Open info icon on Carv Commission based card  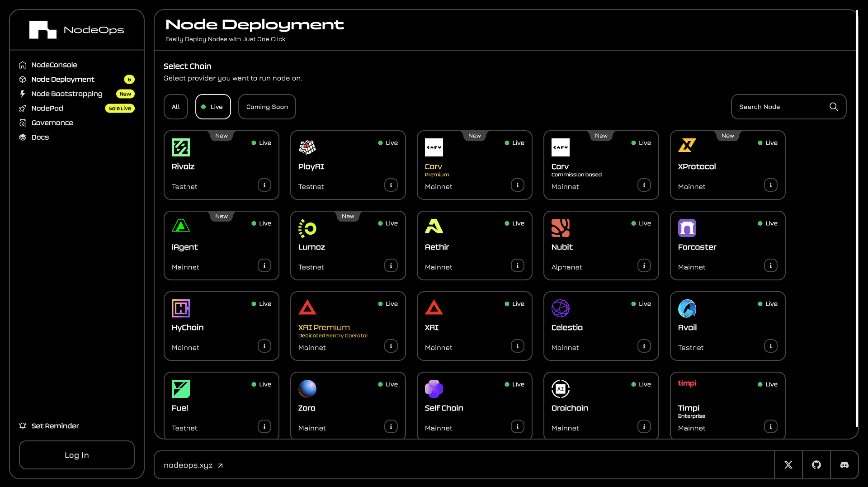644,185
